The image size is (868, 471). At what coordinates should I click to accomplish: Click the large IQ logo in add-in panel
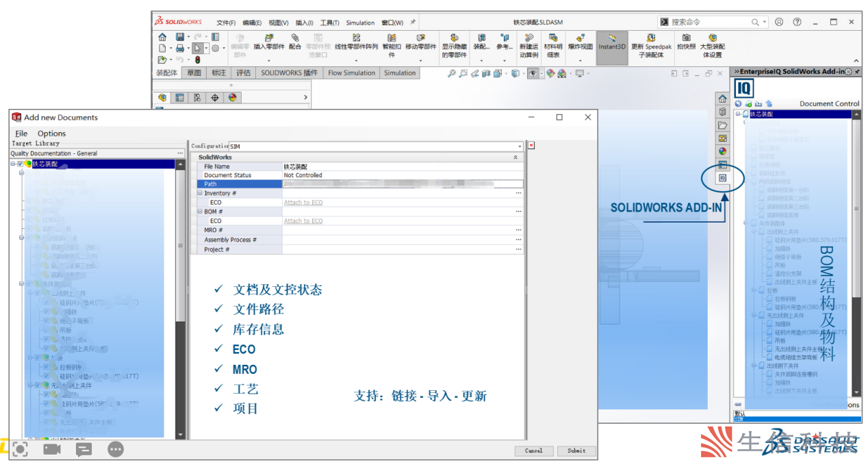click(743, 88)
